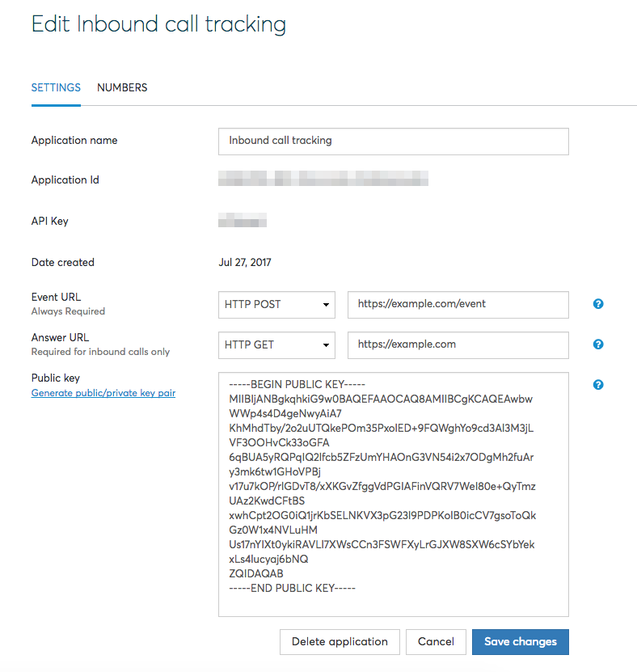
Task: Open help for Answer URL field
Action: [598, 344]
